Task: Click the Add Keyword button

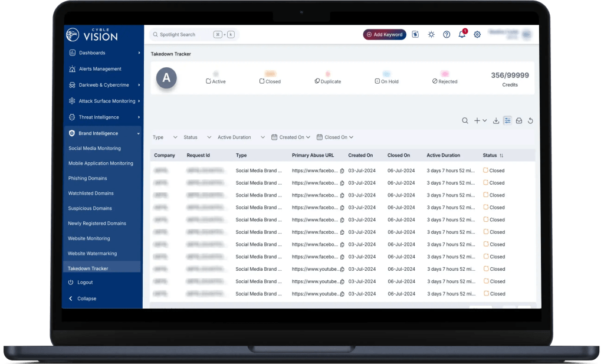Action: [384, 34]
